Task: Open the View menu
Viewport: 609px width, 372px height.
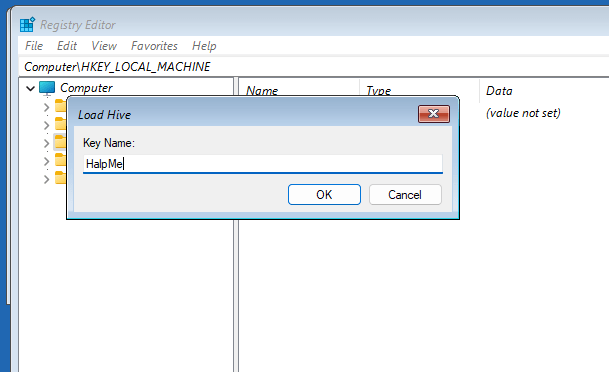Action: [x=104, y=46]
